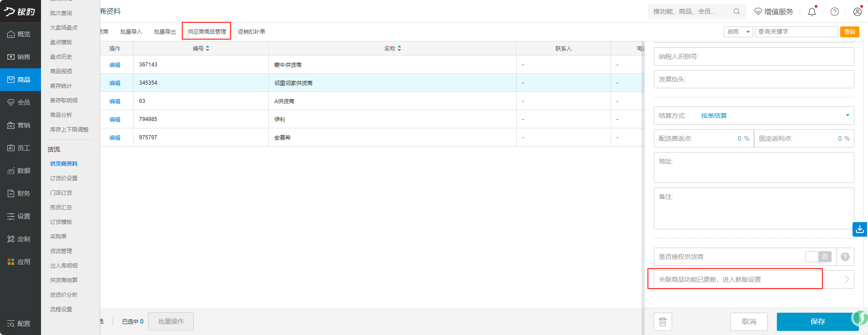Click the trash delete icon
This screenshot has width=868, height=335.
coord(663,322)
